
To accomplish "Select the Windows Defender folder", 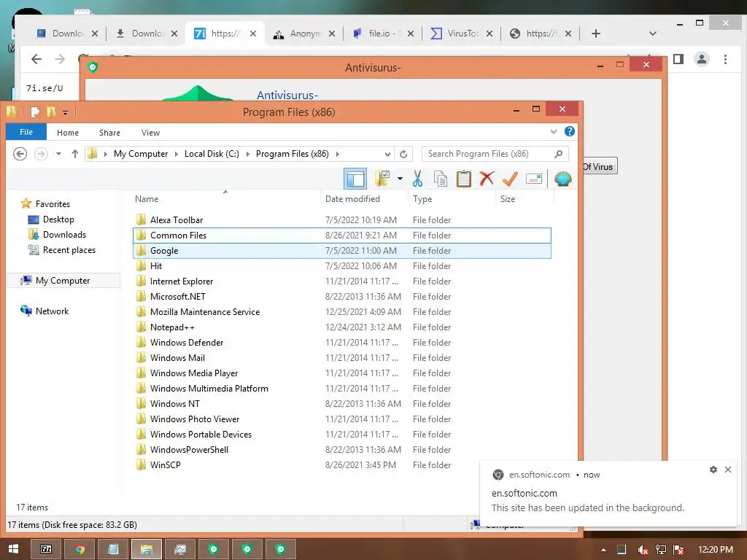I will (341, 343).
